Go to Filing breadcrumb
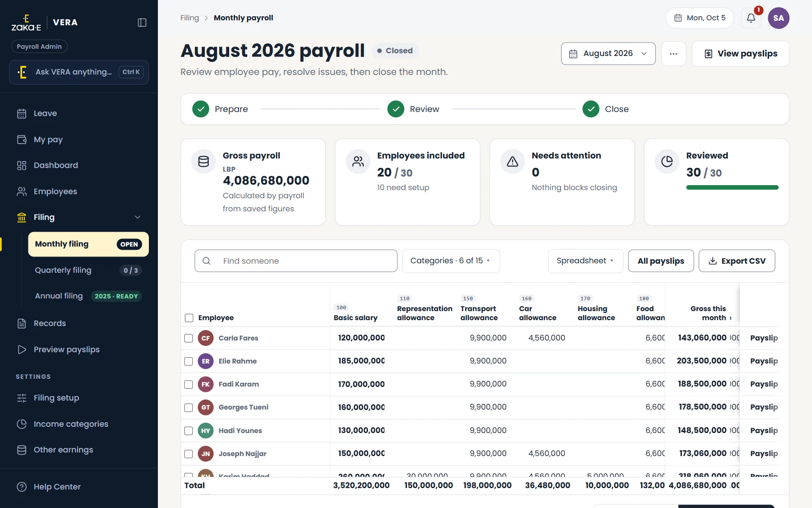 189,18
